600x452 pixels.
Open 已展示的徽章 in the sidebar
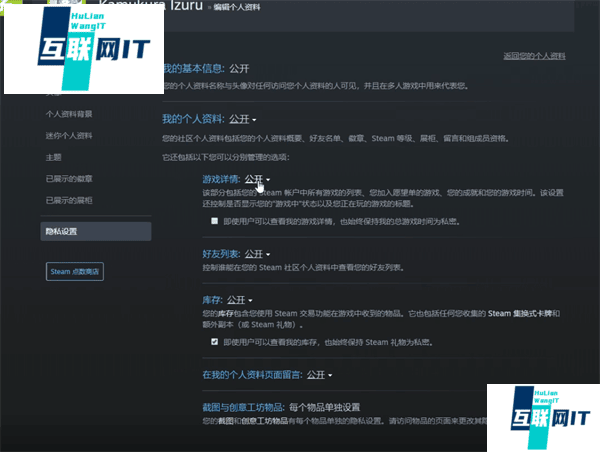point(69,178)
